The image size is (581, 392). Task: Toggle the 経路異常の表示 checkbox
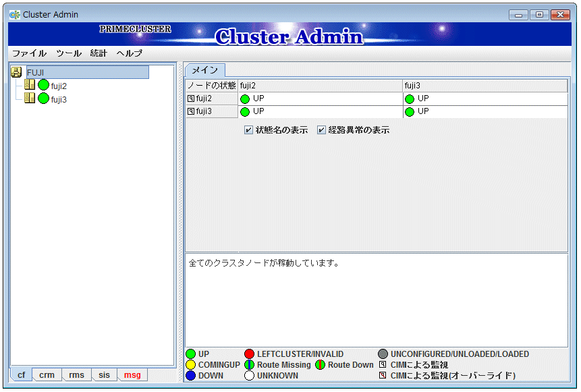pyautogui.click(x=321, y=130)
